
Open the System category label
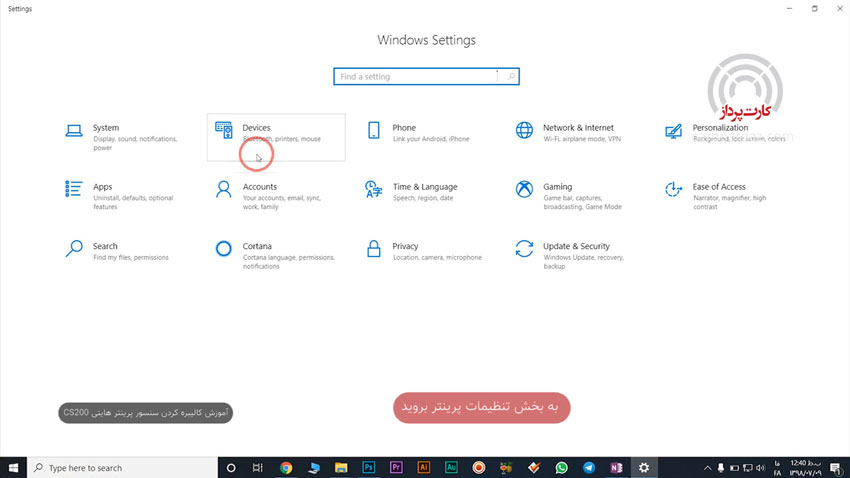tap(106, 127)
